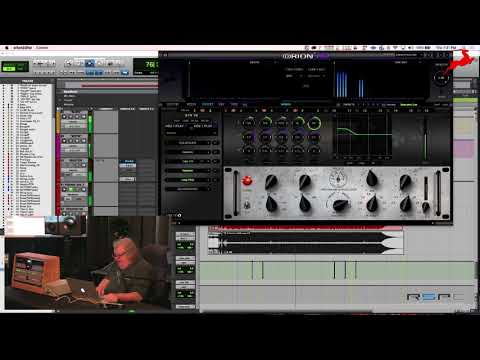Click the first marker on the green track
This screenshot has width=480, height=360.
[x=252, y=270]
